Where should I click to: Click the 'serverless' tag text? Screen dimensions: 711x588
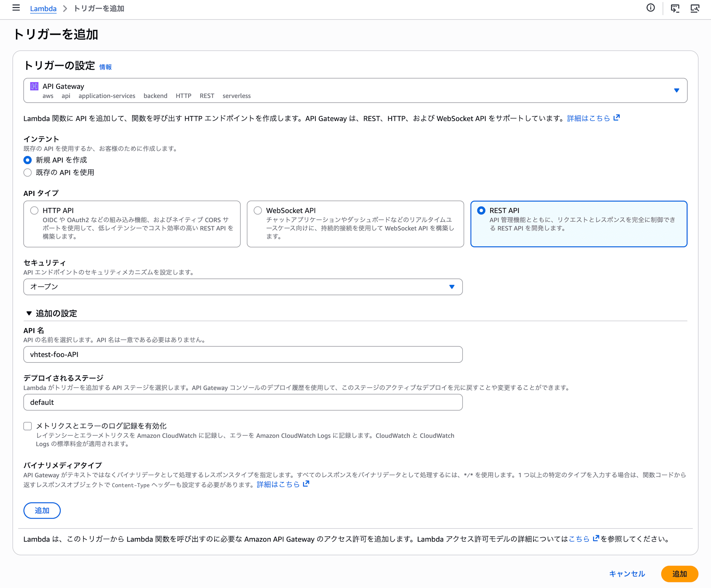[237, 96]
